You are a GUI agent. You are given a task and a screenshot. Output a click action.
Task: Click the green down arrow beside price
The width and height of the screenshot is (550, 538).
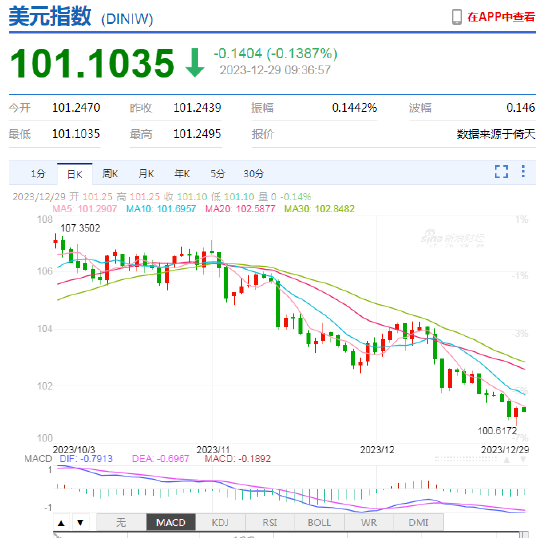point(195,63)
